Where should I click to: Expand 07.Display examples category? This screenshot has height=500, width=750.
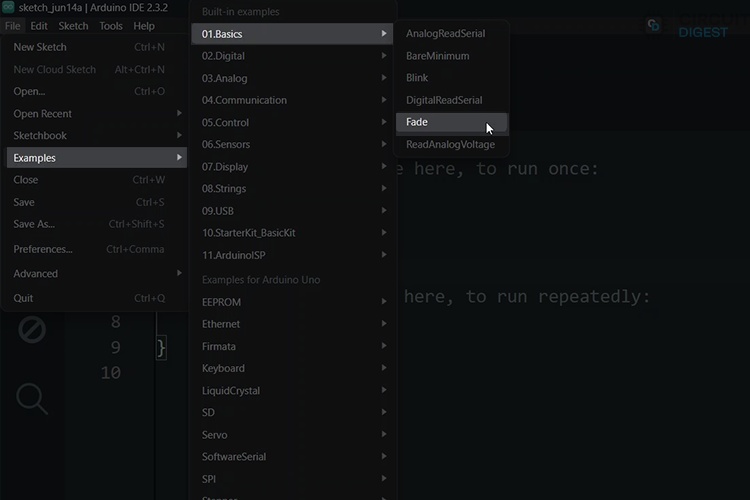[292, 167]
